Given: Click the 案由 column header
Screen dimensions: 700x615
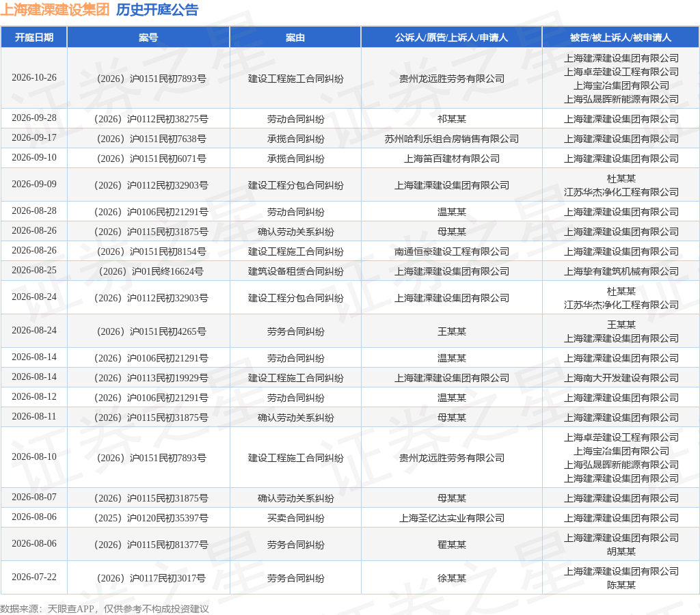Looking at the screenshot, I should pos(295,38).
